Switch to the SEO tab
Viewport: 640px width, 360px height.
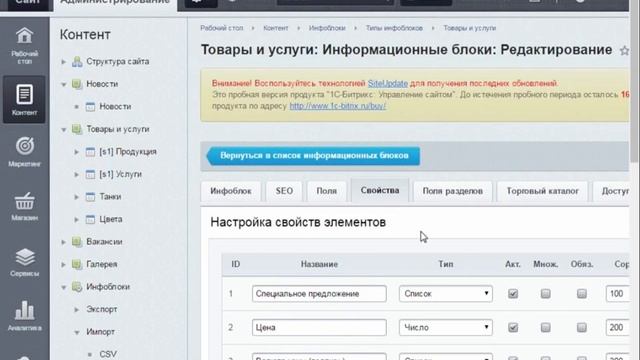[x=284, y=191]
